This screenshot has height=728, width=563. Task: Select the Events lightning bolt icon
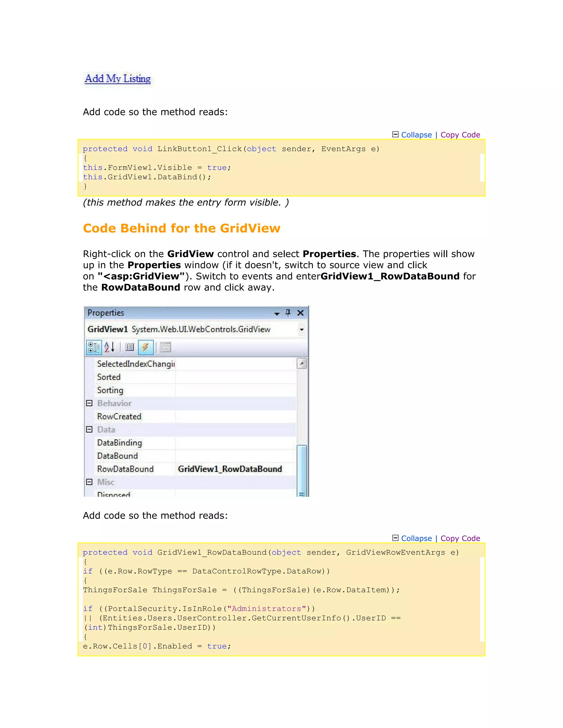point(145,347)
